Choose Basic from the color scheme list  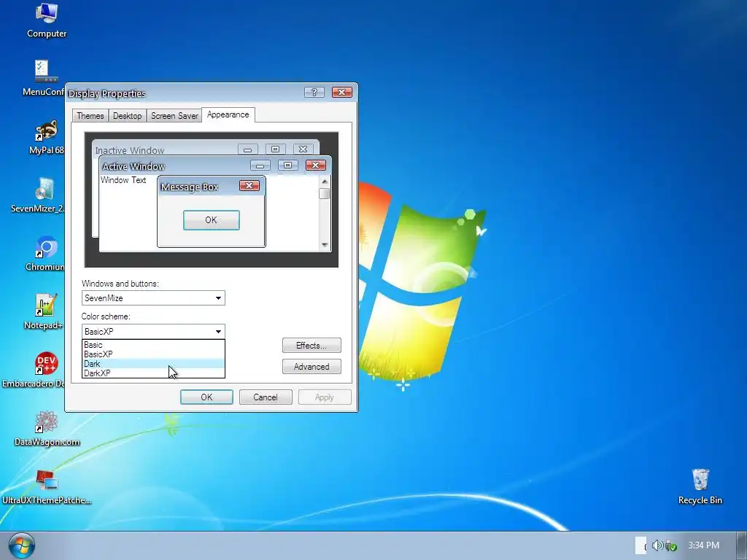tap(153, 345)
